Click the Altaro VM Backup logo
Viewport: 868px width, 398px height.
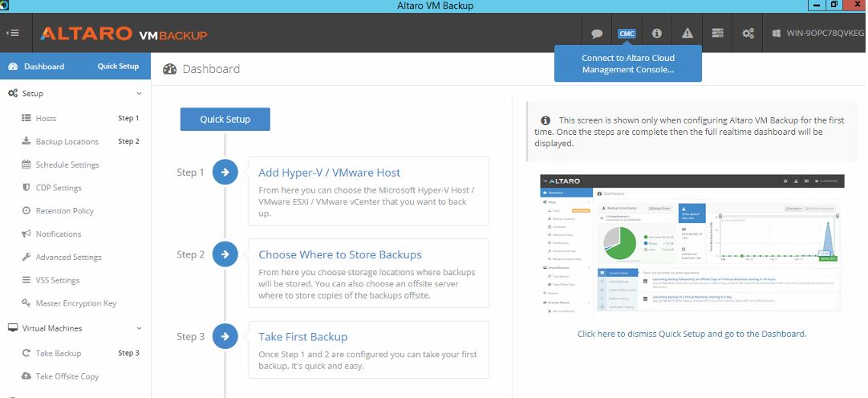point(124,34)
